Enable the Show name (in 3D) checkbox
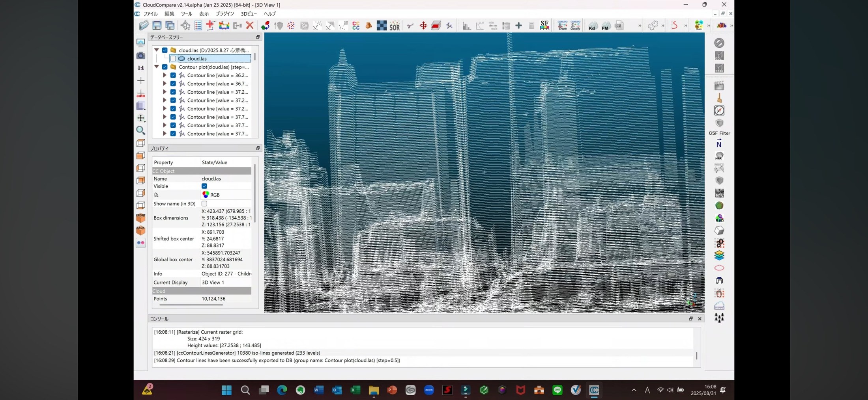Screen dimensions: 868x400 tap(204, 204)
